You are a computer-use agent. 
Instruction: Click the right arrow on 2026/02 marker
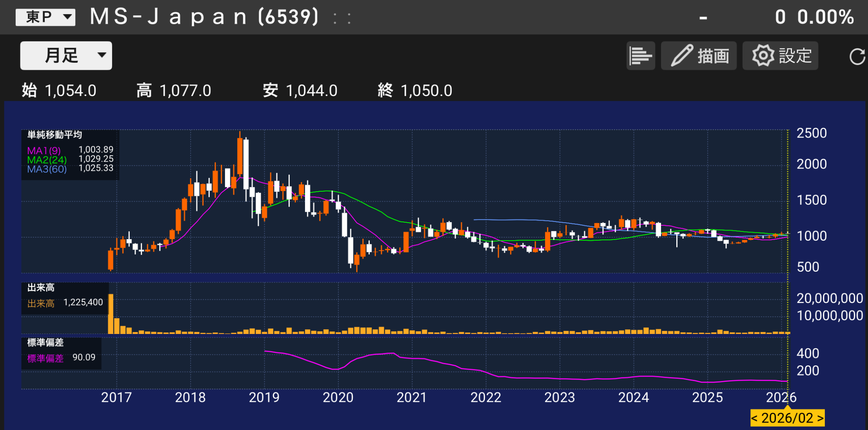pos(820,418)
